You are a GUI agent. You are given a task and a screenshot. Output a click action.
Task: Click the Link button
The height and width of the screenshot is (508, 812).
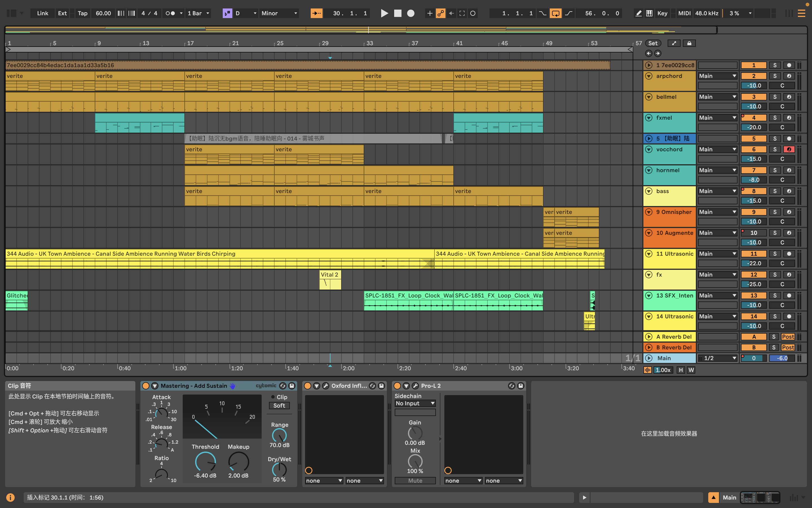click(43, 13)
